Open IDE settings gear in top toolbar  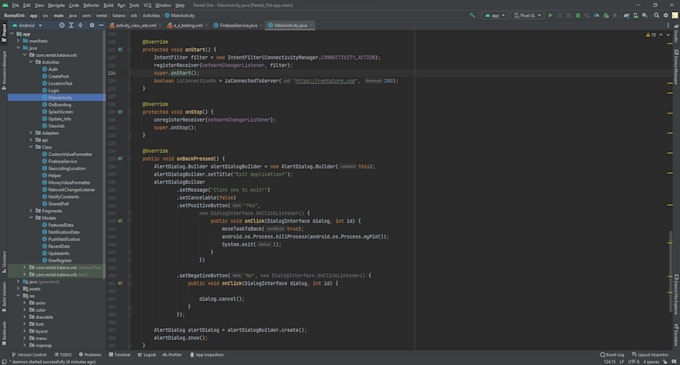click(x=666, y=15)
